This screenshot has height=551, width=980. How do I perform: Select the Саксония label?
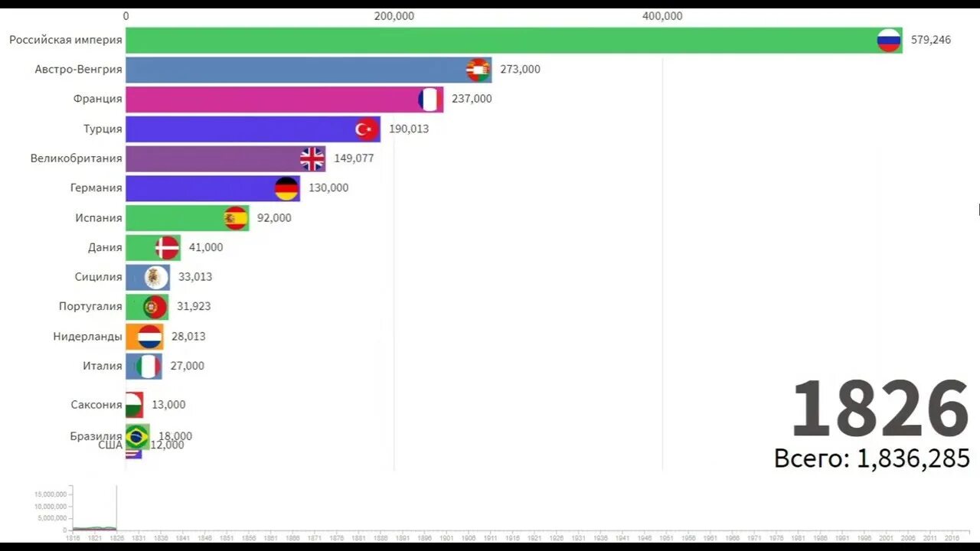click(96, 405)
